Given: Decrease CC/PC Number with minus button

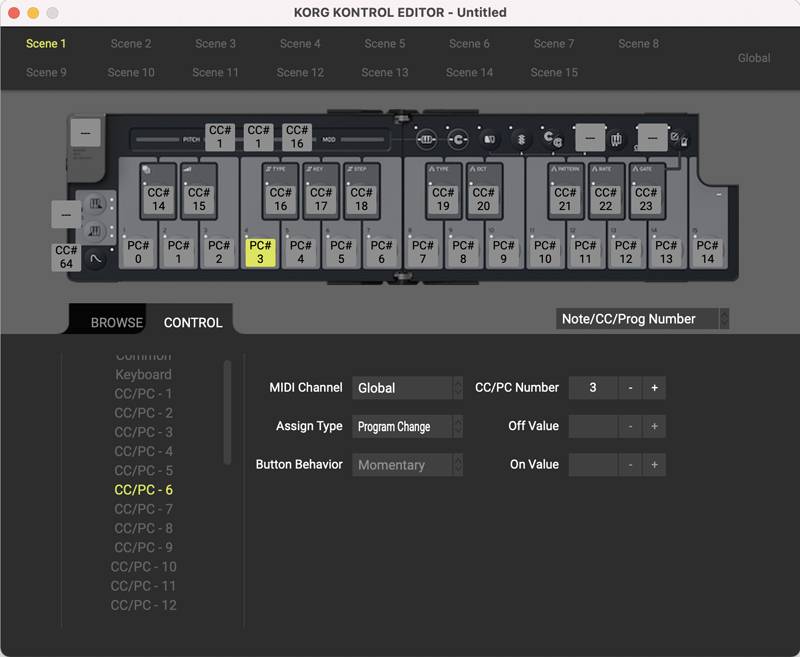Looking at the screenshot, I should pos(630,388).
